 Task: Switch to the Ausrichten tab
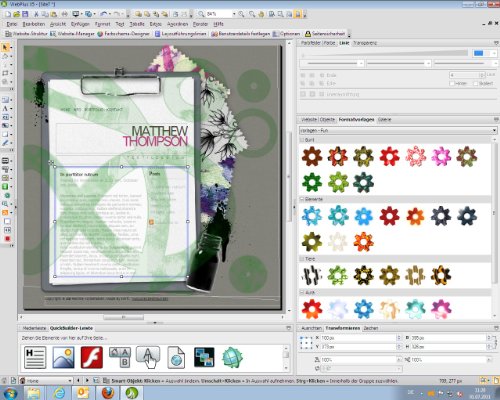(311, 328)
